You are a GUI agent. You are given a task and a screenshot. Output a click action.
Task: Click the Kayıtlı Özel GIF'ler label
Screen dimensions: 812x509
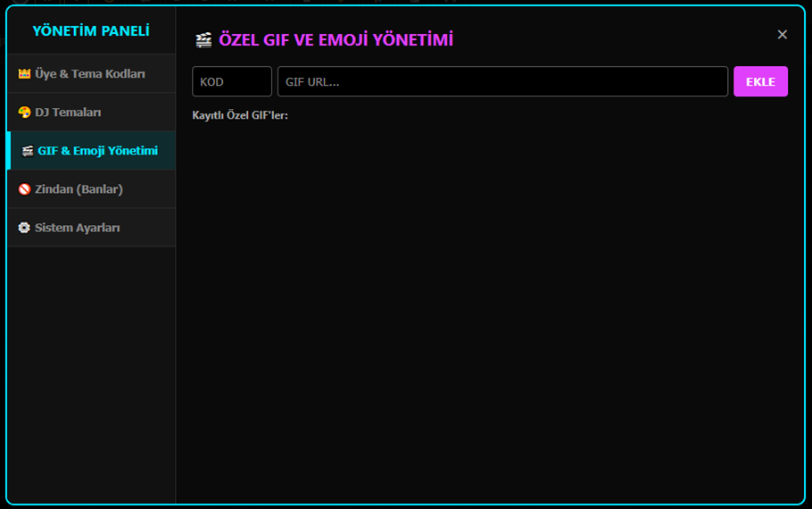240,115
